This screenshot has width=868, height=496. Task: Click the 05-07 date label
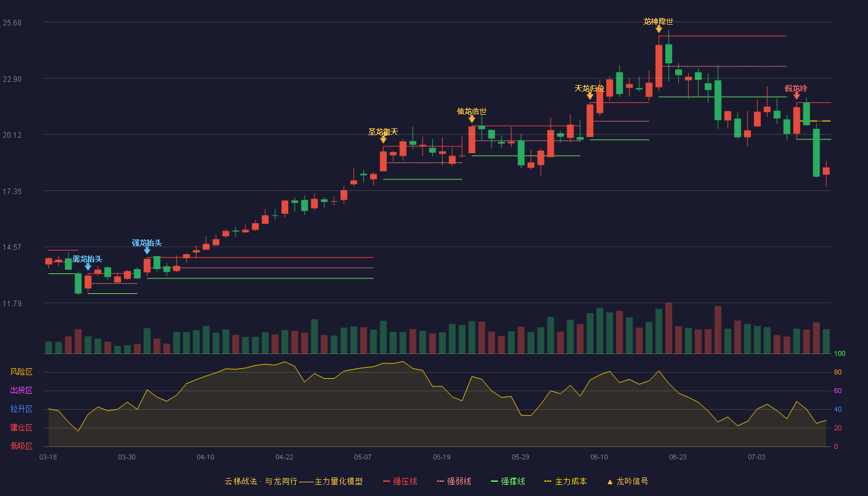point(363,457)
